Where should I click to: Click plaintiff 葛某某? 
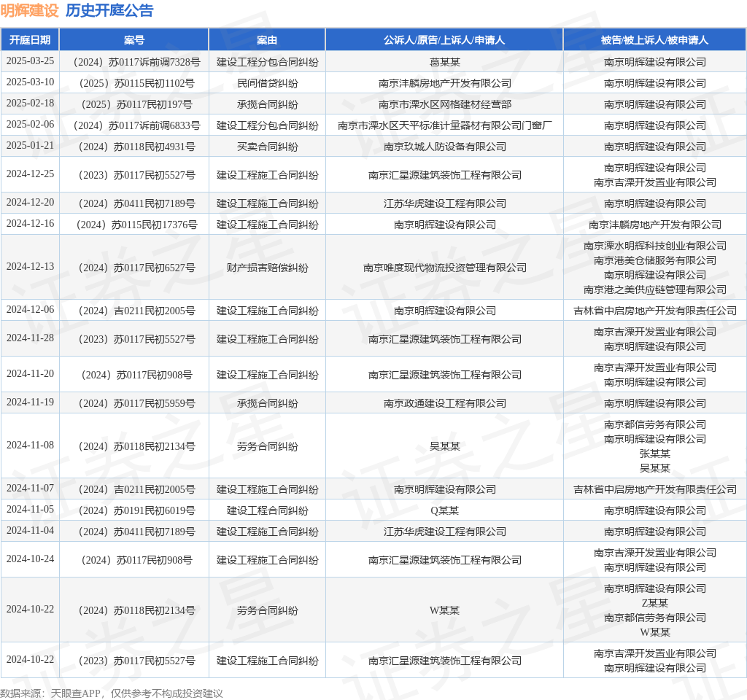(444, 63)
